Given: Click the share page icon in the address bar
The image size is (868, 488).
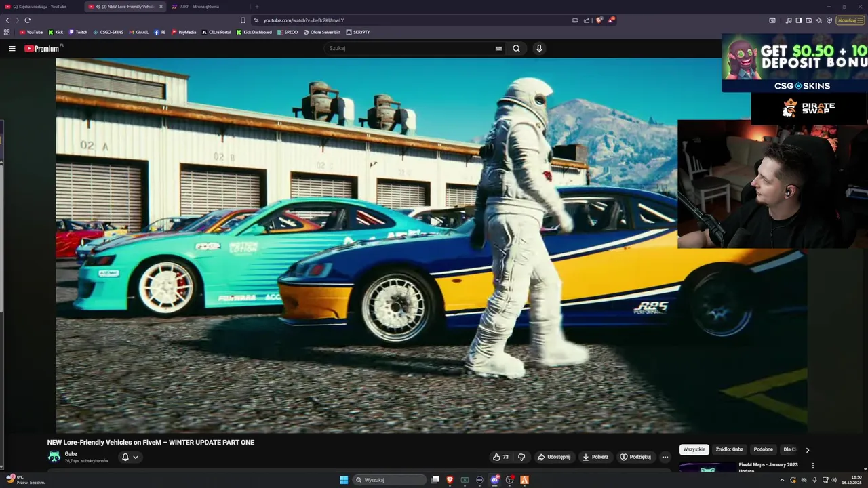Looking at the screenshot, I should coord(587,20).
